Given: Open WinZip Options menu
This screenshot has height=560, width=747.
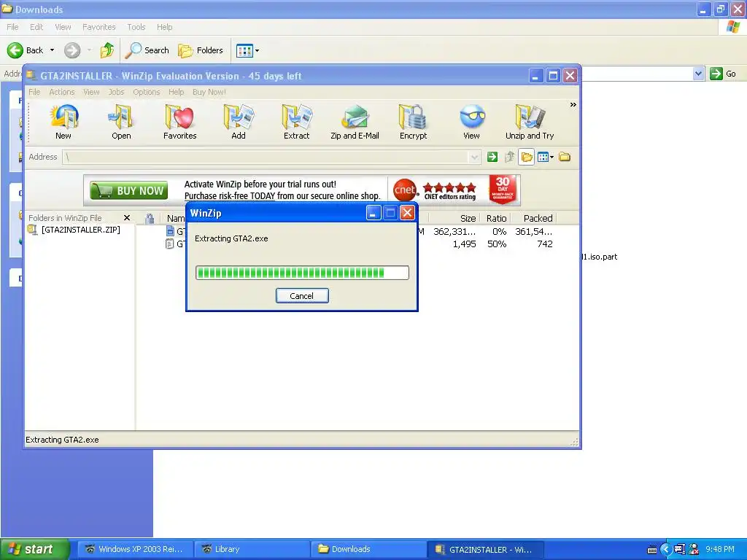Looking at the screenshot, I should [146, 92].
